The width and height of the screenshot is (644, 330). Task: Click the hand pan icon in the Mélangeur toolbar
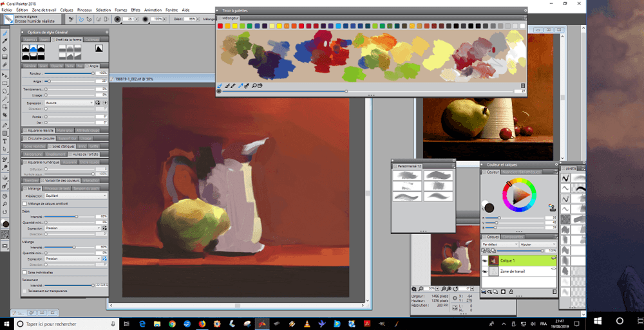(260, 86)
